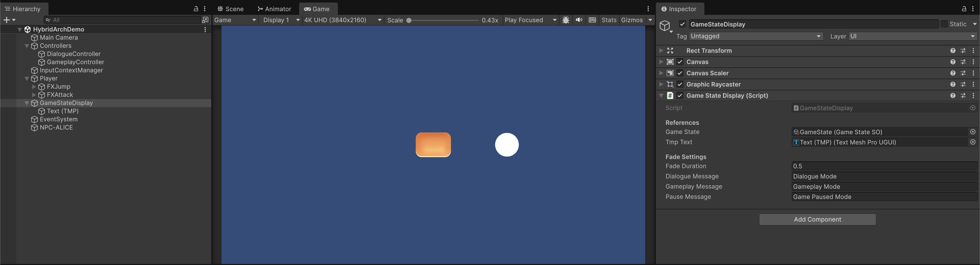Viewport: 980px width, 265px height.
Task: Open Rect Transform preset settings icon
Action: tap(963, 51)
